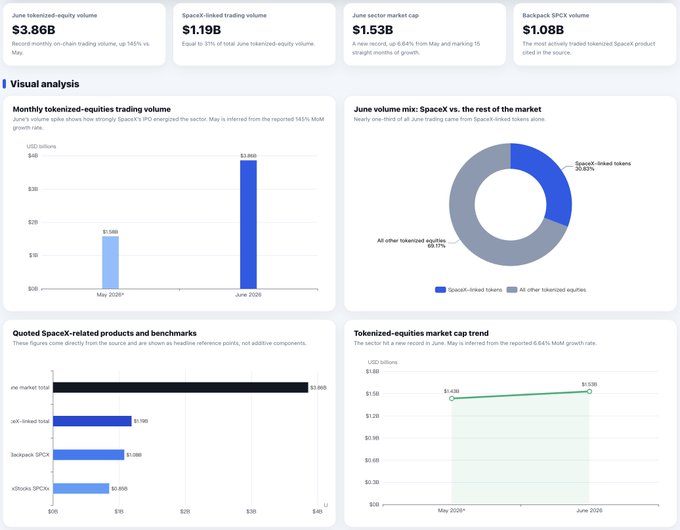The width and height of the screenshot is (680, 530).
Task: Click 'May 2026*' axis label in market cap chart
Action: coord(451,510)
